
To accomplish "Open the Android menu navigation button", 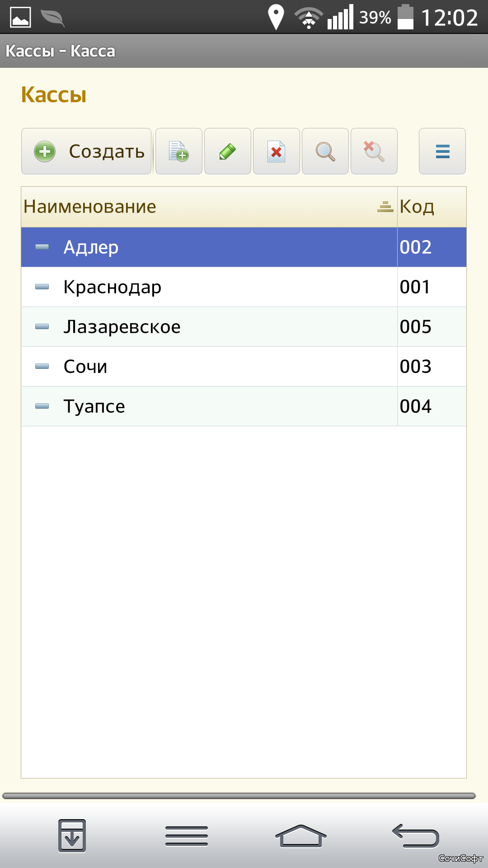I will [x=187, y=835].
